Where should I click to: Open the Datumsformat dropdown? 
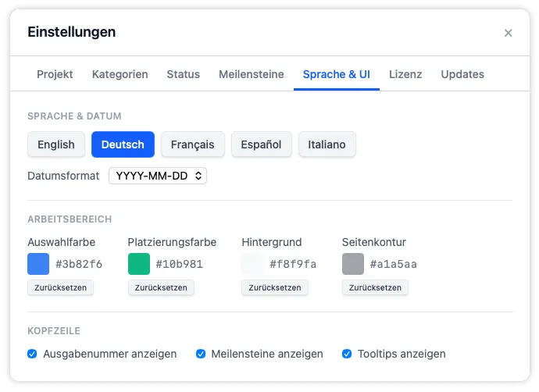(x=158, y=176)
